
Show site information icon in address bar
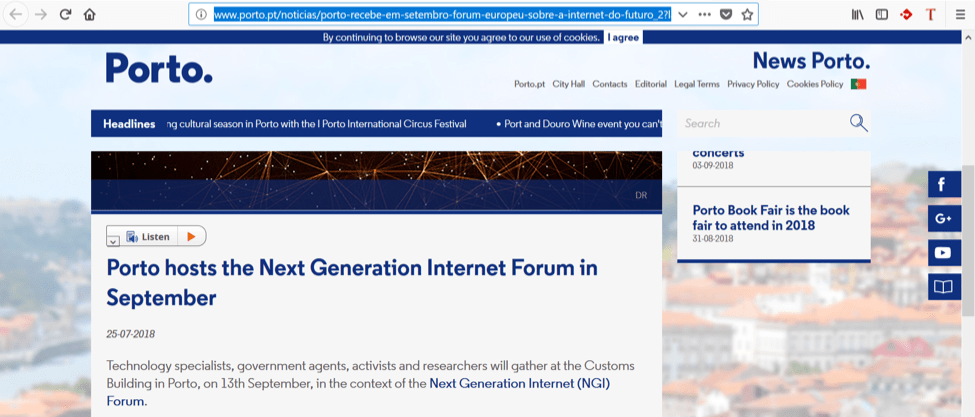(x=201, y=15)
